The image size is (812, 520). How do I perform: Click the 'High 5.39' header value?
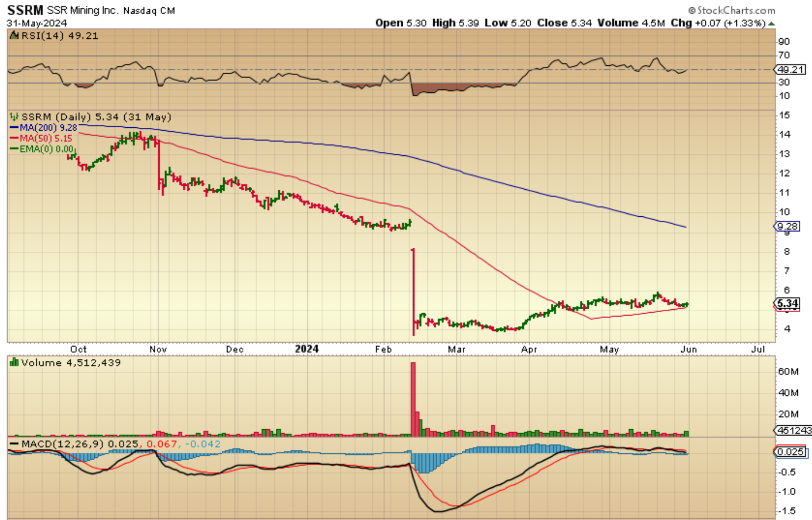point(455,23)
